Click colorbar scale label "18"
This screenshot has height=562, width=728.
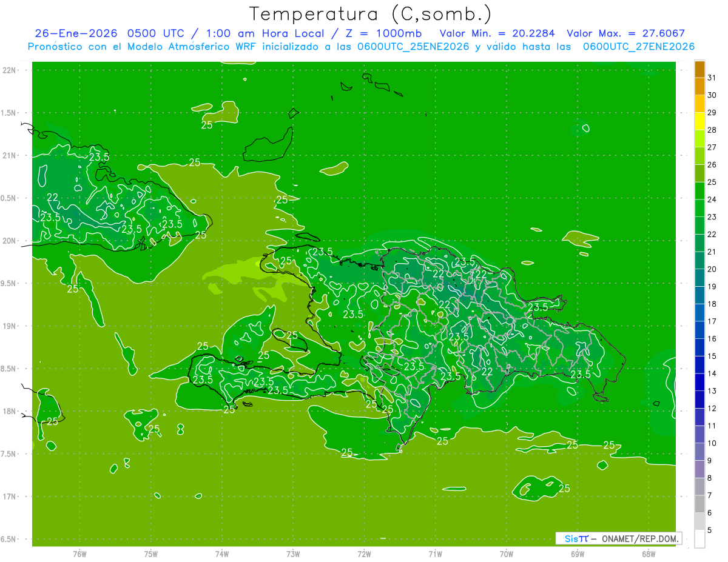click(x=712, y=304)
